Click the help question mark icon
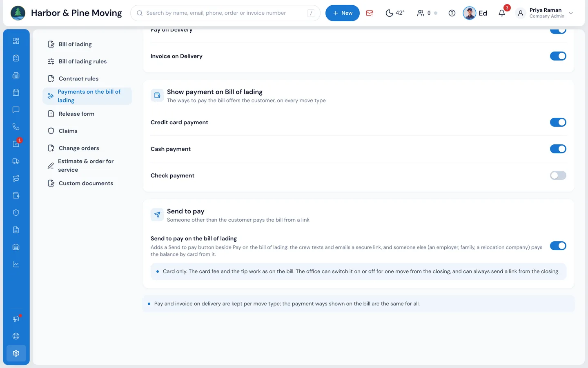Image resolution: width=588 pixels, height=368 pixels. click(452, 13)
